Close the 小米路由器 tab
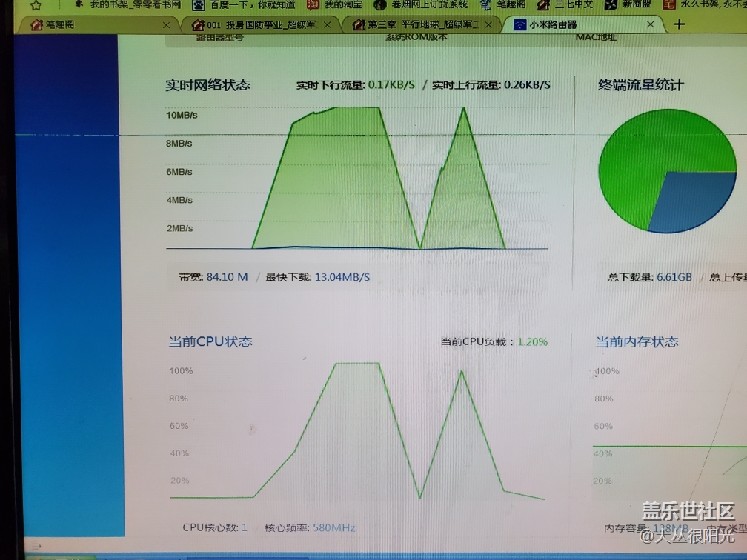Screen dimensions: 747x560 (x=651, y=24)
